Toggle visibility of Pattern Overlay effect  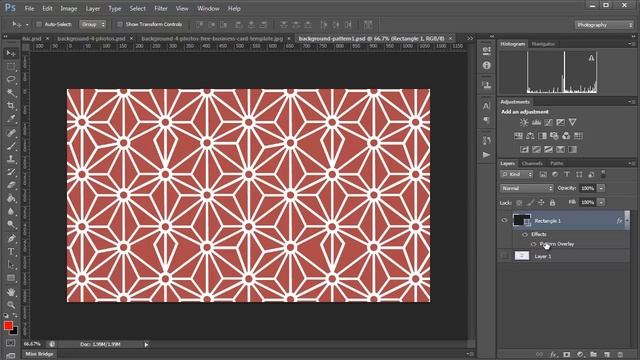(x=533, y=244)
